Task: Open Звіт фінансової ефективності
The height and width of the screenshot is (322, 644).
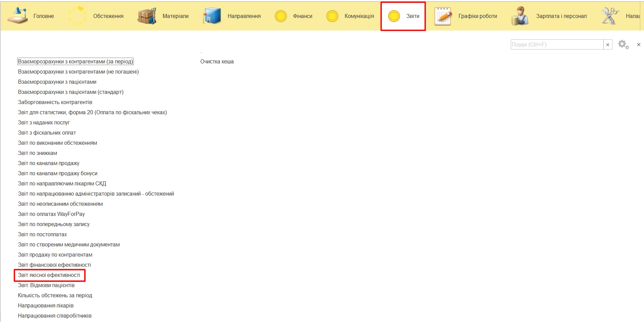Action: (54, 265)
